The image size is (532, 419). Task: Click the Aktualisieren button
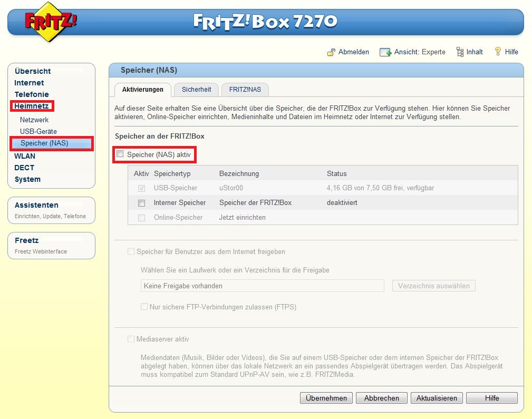point(437,398)
